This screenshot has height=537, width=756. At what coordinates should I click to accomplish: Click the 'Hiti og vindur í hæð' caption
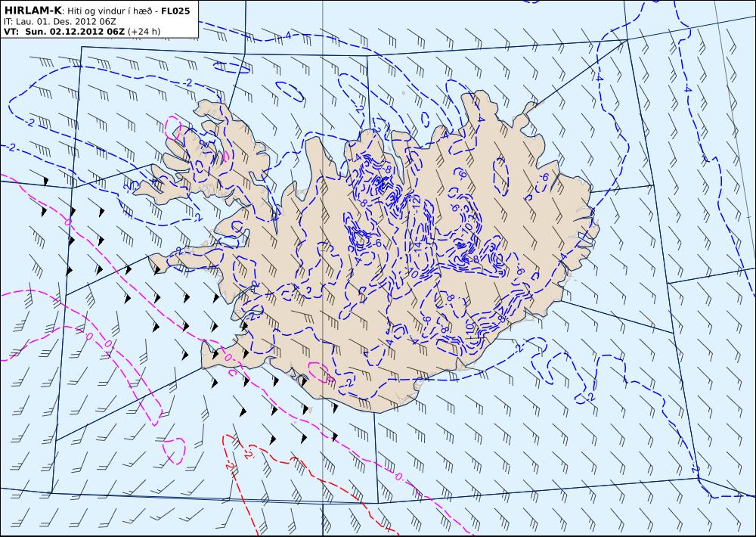click(x=110, y=11)
